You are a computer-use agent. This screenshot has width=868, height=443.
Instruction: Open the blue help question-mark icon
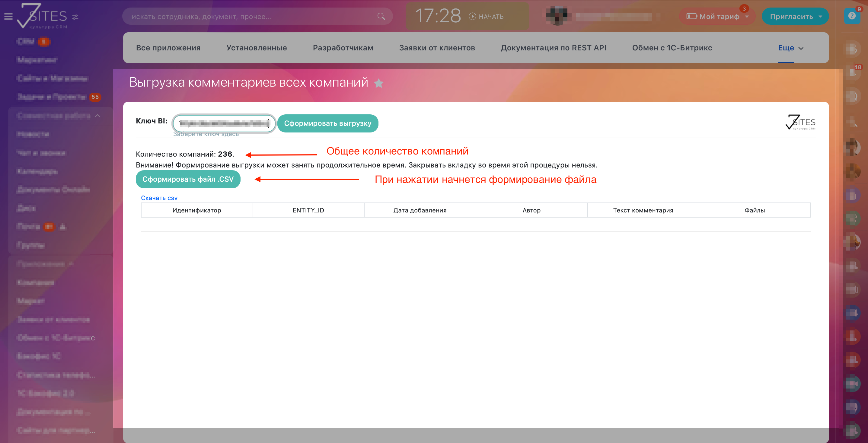[x=851, y=16]
